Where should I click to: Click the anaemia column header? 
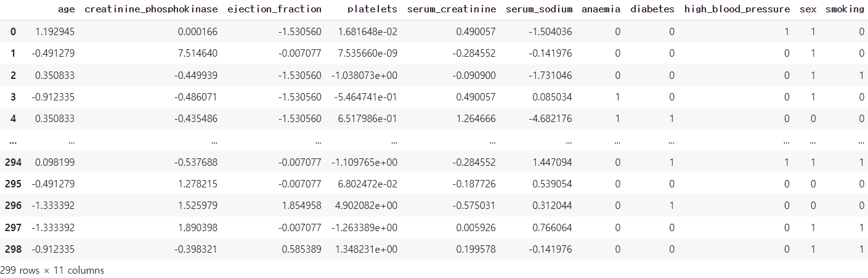point(601,9)
